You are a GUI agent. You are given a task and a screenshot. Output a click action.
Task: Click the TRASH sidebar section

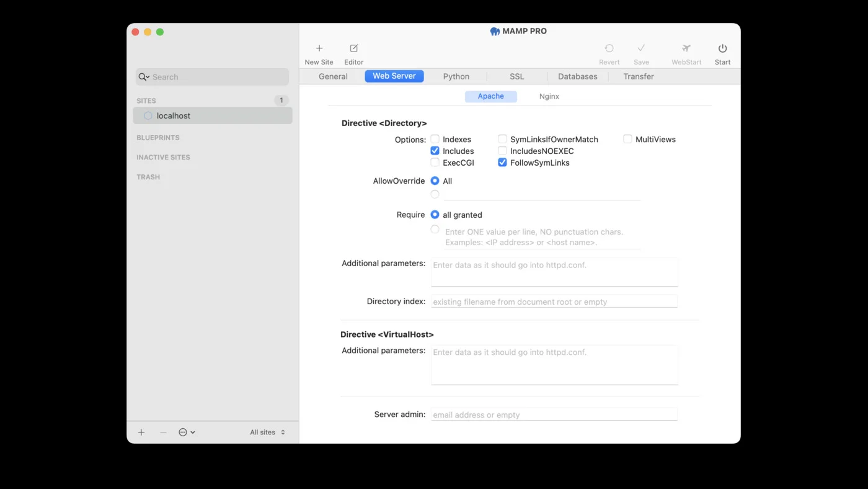point(148,177)
